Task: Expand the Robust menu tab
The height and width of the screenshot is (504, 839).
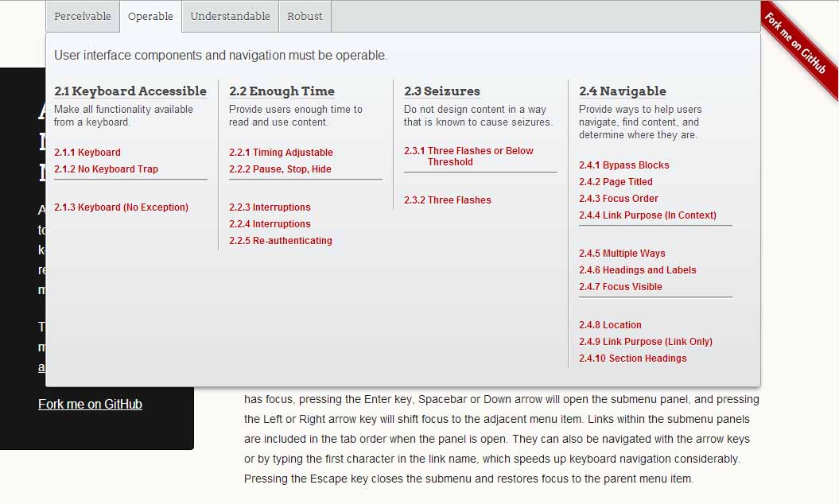Action: (305, 17)
